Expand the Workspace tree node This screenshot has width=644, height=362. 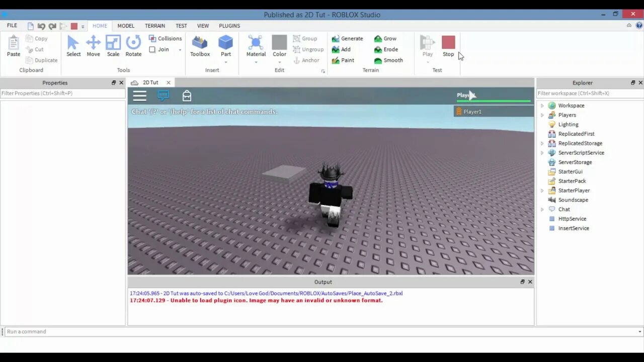(x=542, y=106)
